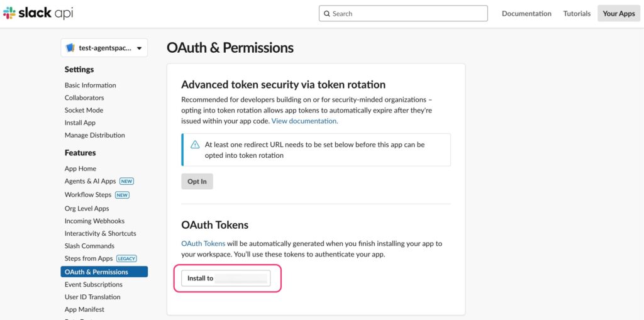Image resolution: width=644 pixels, height=320 pixels.
Task: Open Slash Commands feature page
Action: [89, 246]
